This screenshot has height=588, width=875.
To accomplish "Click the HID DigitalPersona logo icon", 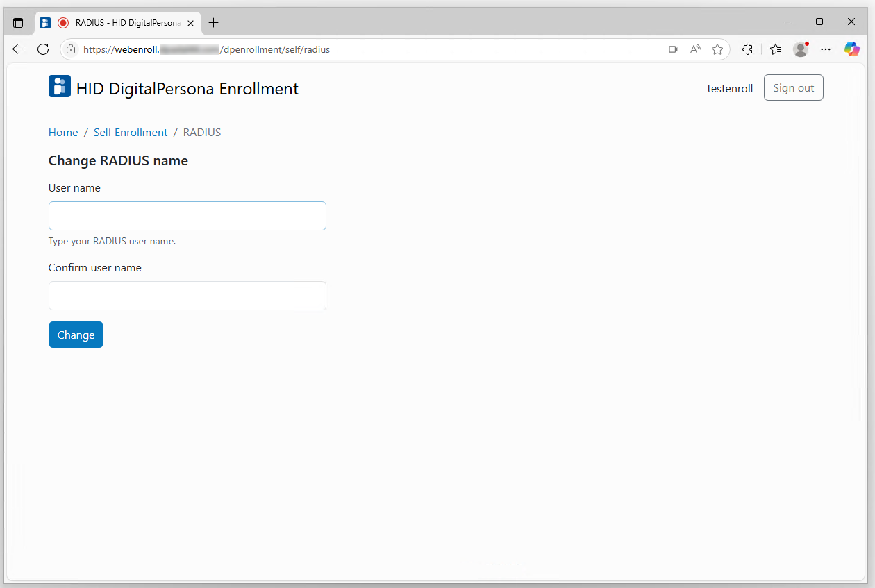I will (60, 87).
